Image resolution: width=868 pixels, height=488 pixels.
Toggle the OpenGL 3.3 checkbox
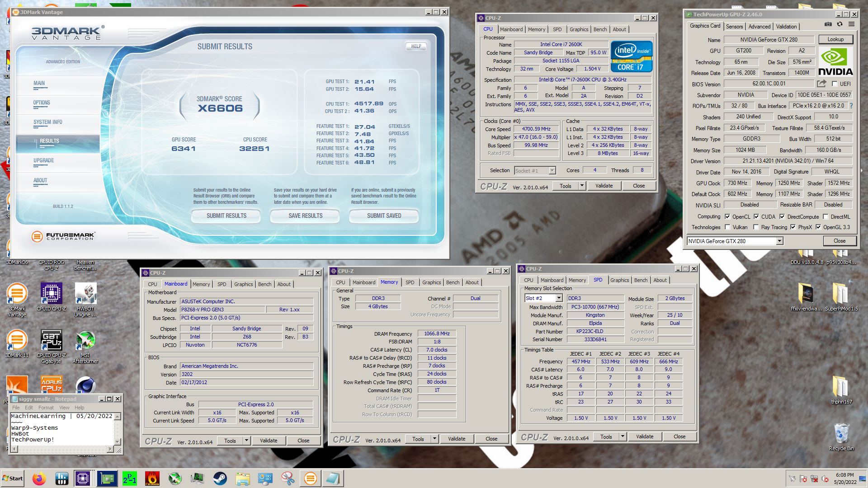818,227
